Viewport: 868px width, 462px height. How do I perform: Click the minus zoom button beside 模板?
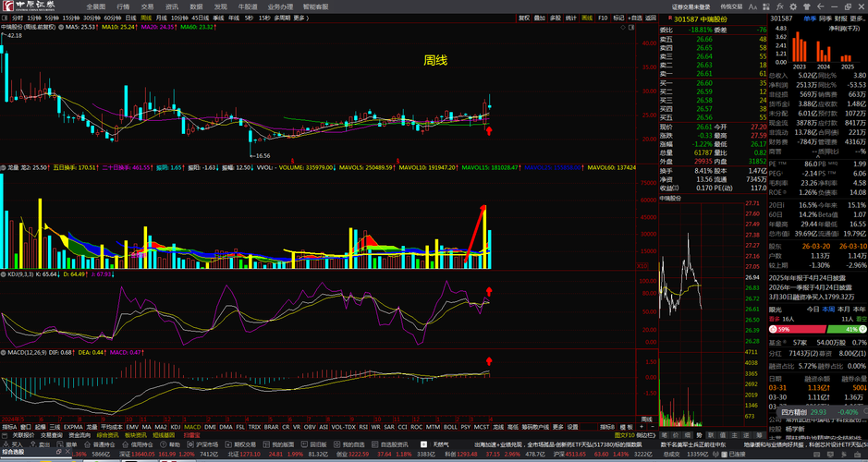click(x=651, y=427)
